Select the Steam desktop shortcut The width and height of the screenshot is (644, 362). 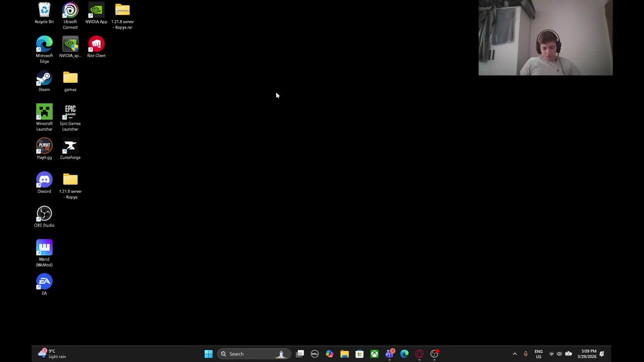[44, 81]
